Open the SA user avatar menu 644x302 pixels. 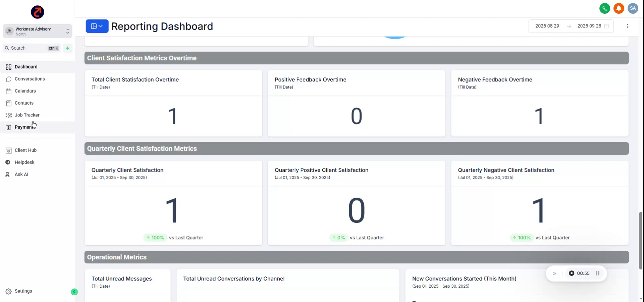click(x=633, y=8)
